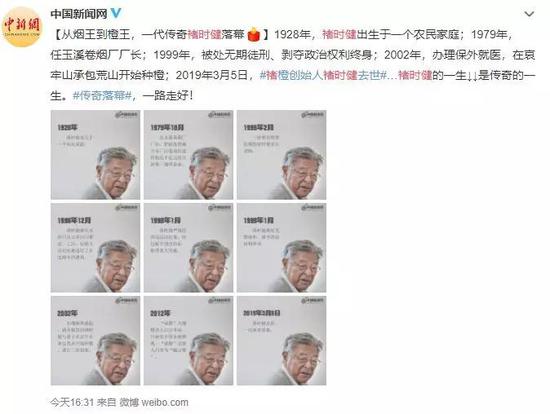
Task: Open the 微博 weibo.com source link
Action: tap(154, 402)
